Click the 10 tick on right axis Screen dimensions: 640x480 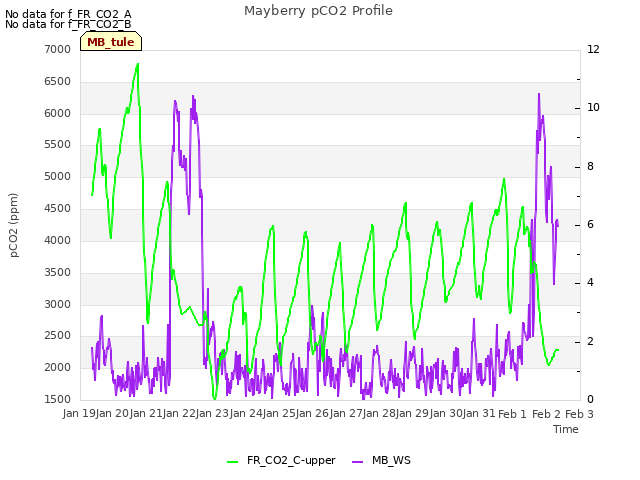click(x=593, y=107)
